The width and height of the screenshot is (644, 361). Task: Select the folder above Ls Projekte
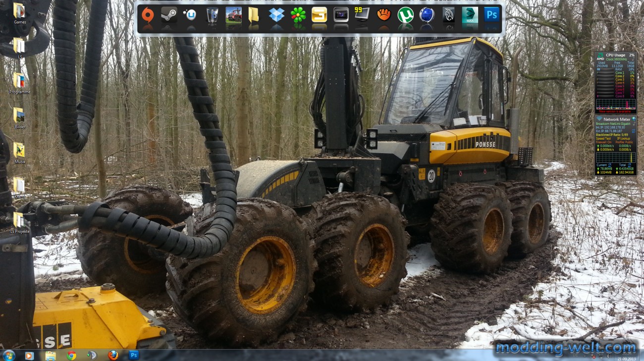(x=19, y=188)
